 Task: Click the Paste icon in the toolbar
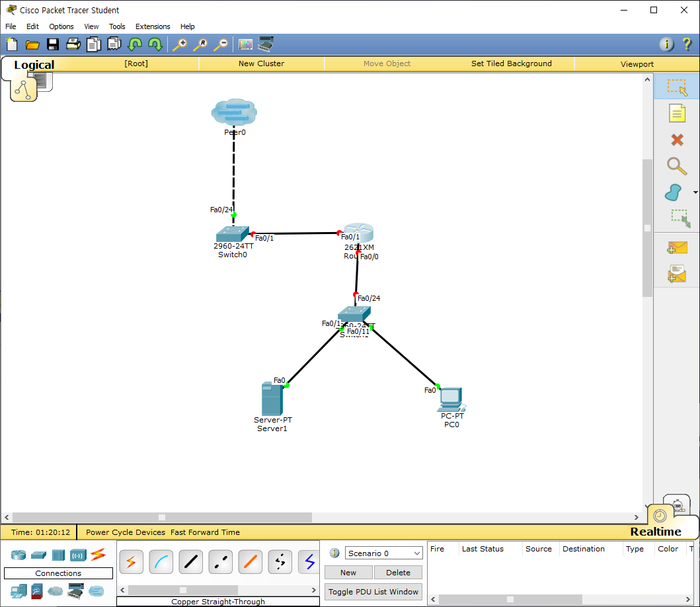click(x=114, y=44)
